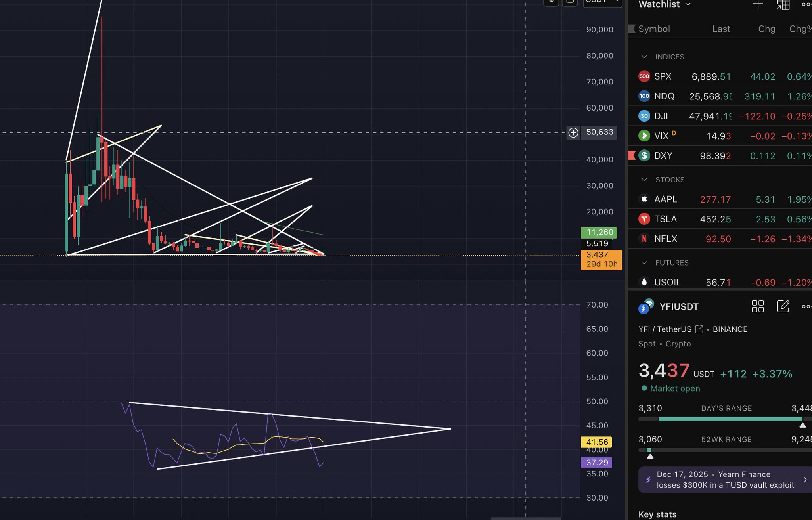812x520 pixels.
Task: Collapse the INDICES section
Action: pyautogui.click(x=644, y=57)
